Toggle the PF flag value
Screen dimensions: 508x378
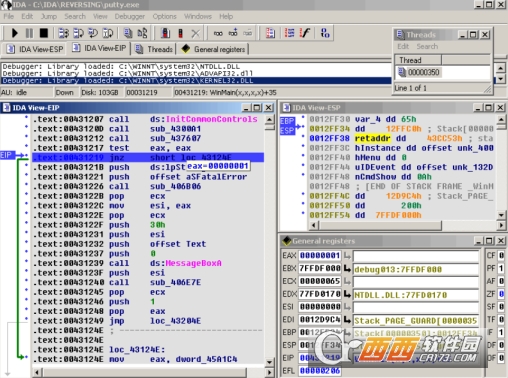point(501,268)
